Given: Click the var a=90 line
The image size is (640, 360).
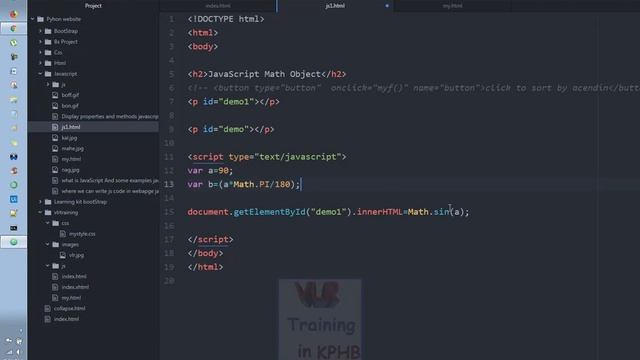Looking at the screenshot, I should click(210, 171).
